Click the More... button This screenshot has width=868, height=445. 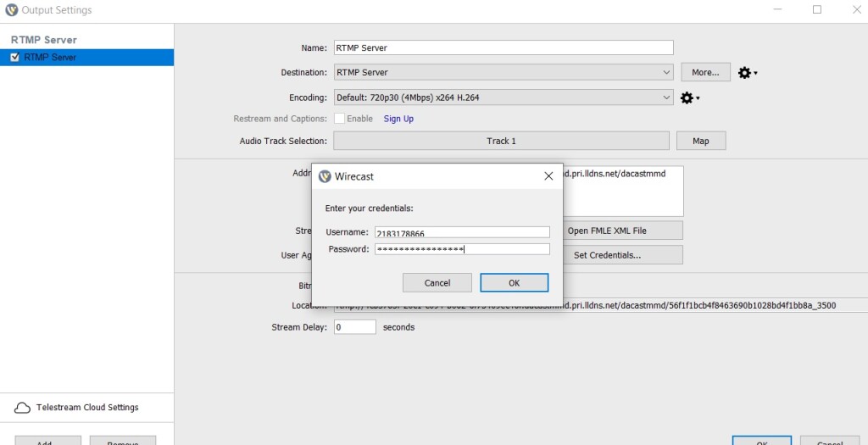[x=705, y=73]
